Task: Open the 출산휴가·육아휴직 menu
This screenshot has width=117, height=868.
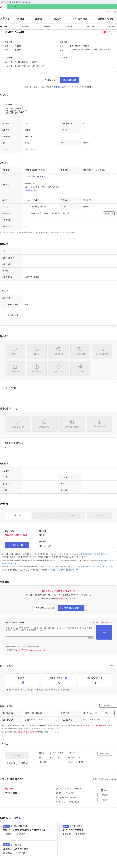Action: point(106,19)
